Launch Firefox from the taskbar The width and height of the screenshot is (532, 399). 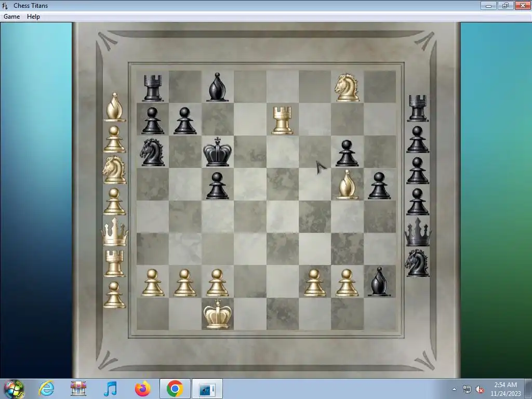click(142, 389)
